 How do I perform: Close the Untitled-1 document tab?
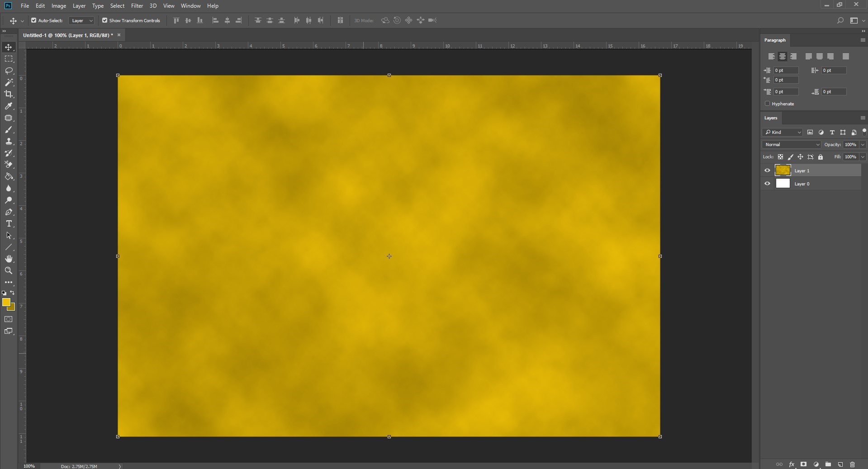pos(119,35)
